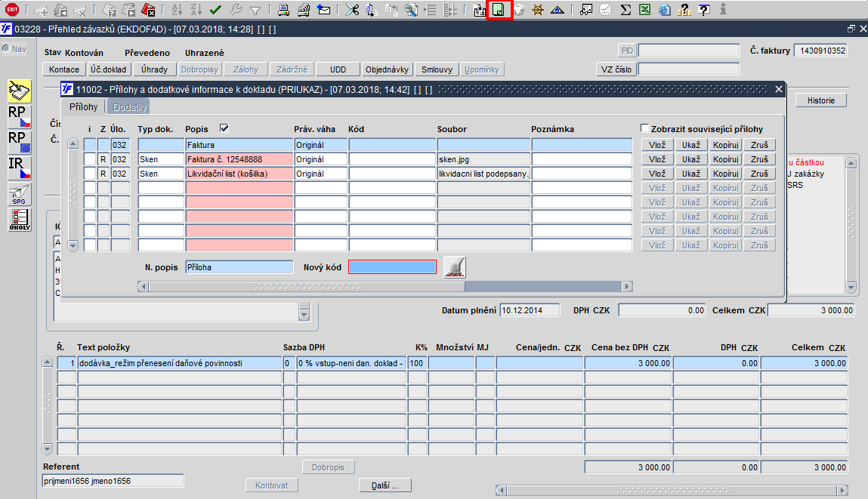Click the Č. faktury field 1430910352

tap(820, 51)
